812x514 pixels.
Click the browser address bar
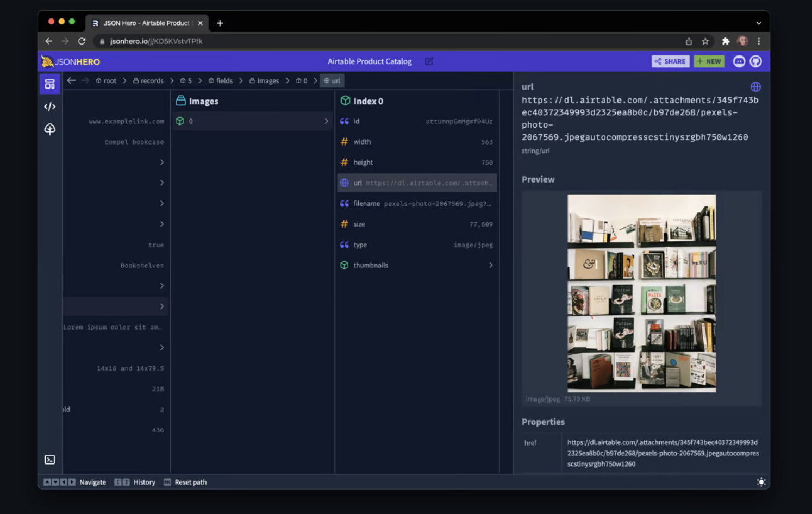click(386, 41)
